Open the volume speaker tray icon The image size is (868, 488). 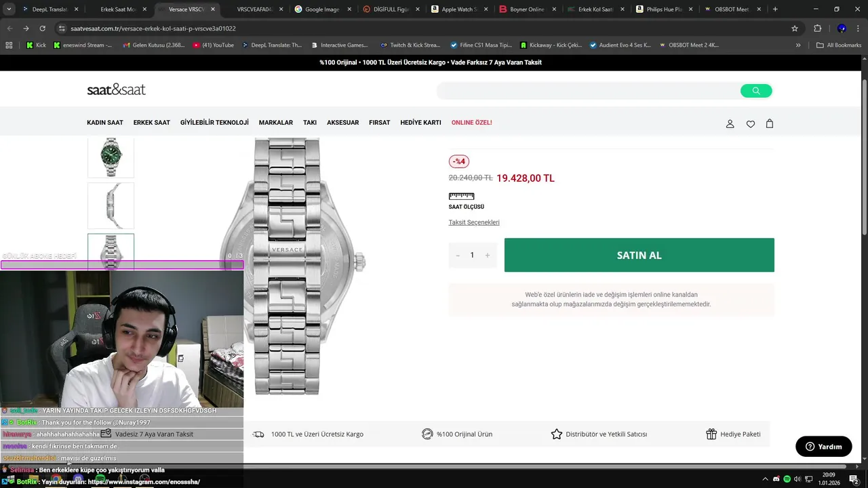797,479
